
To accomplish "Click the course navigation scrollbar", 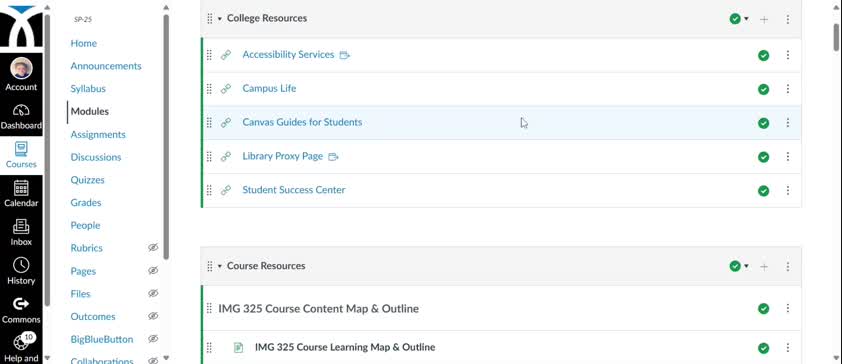I will pos(166,137).
